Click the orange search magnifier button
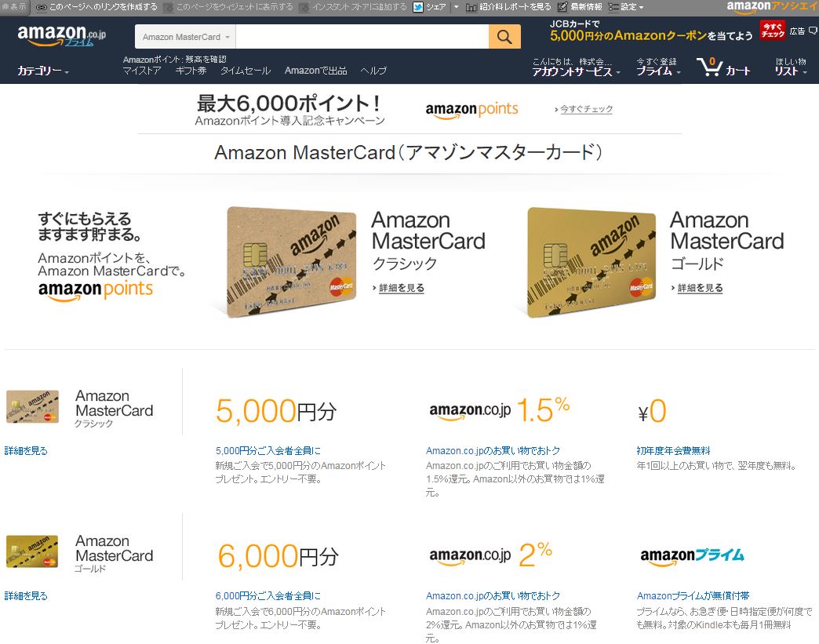This screenshot has width=819, height=644. coord(504,37)
